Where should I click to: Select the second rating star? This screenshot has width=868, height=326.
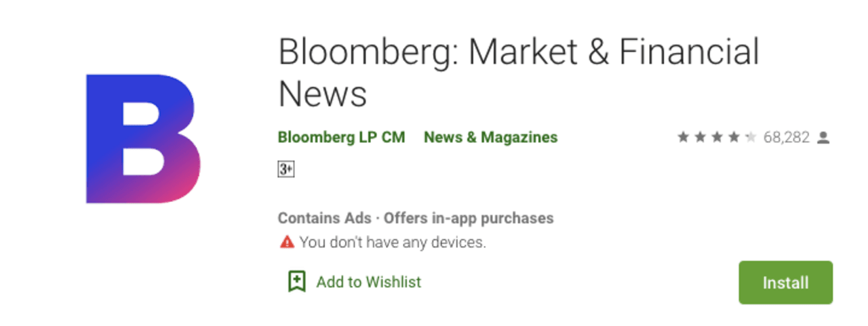(700, 138)
